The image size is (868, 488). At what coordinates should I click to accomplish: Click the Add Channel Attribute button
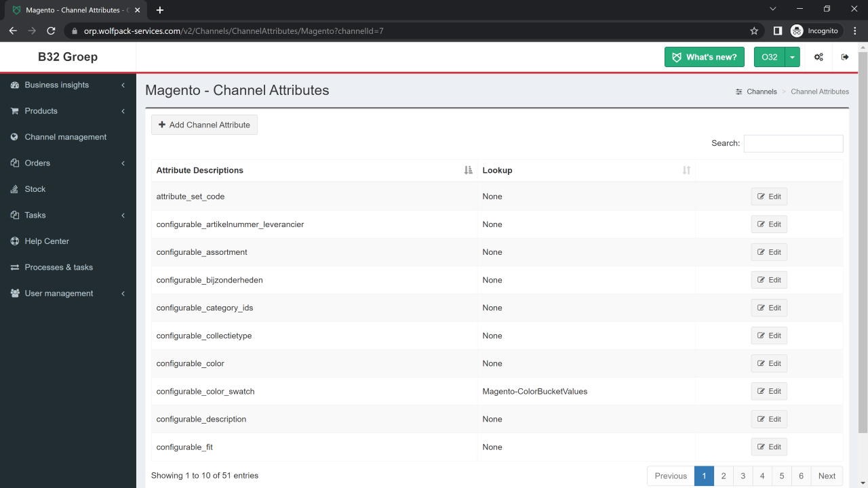204,125
